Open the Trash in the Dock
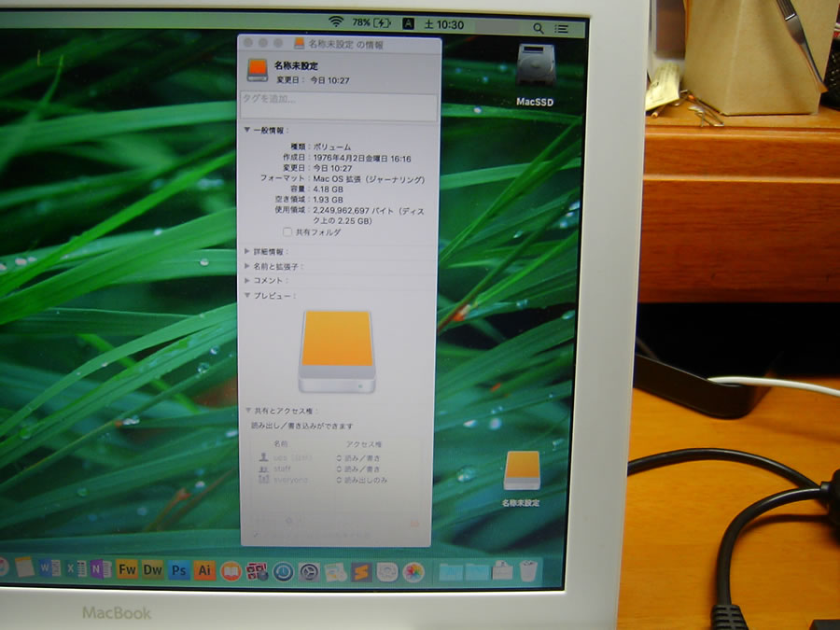The image size is (840, 630). point(528,570)
